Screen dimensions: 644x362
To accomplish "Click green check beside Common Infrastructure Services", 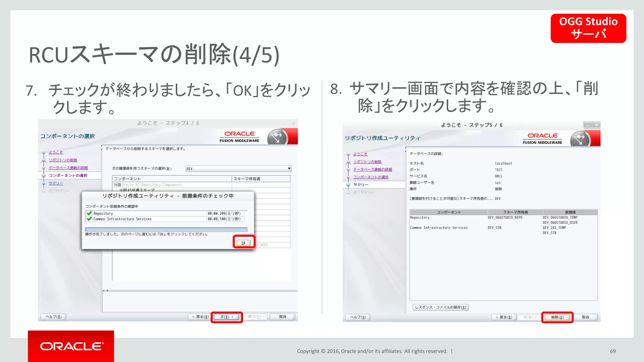I will (89, 219).
